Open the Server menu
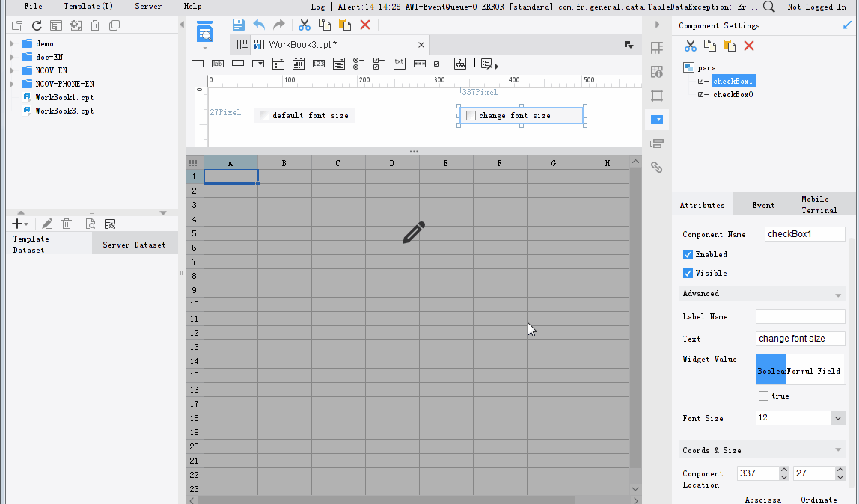This screenshot has height=504, width=859. [148, 7]
